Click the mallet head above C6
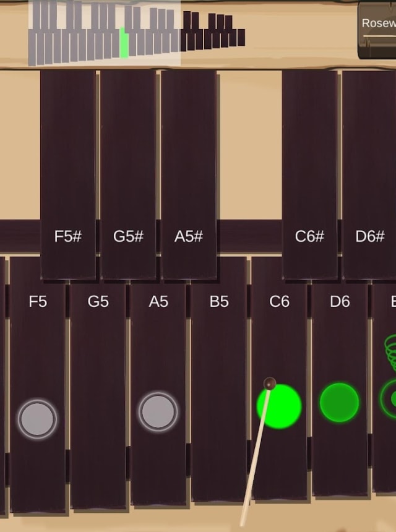The width and height of the screenshot is (396, 532). point(270,384)
